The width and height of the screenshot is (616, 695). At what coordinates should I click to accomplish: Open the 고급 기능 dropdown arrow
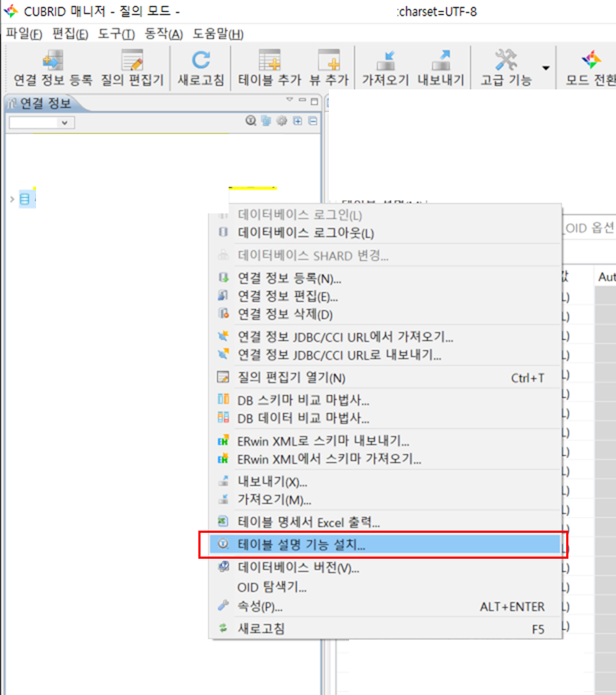(546, 68)
